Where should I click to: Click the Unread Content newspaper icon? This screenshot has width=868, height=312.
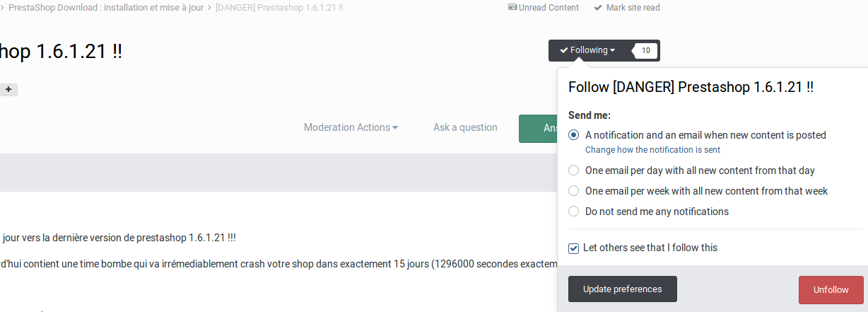[x=512, y=8]
